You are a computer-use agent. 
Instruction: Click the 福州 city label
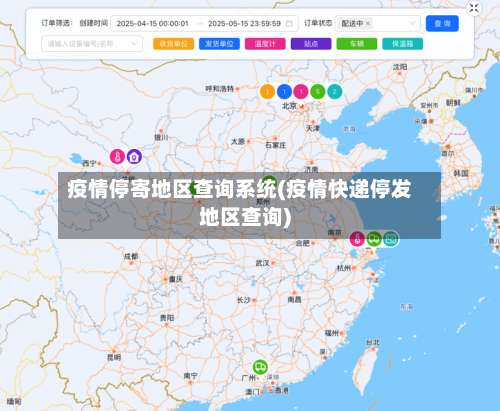click(332, 333)
